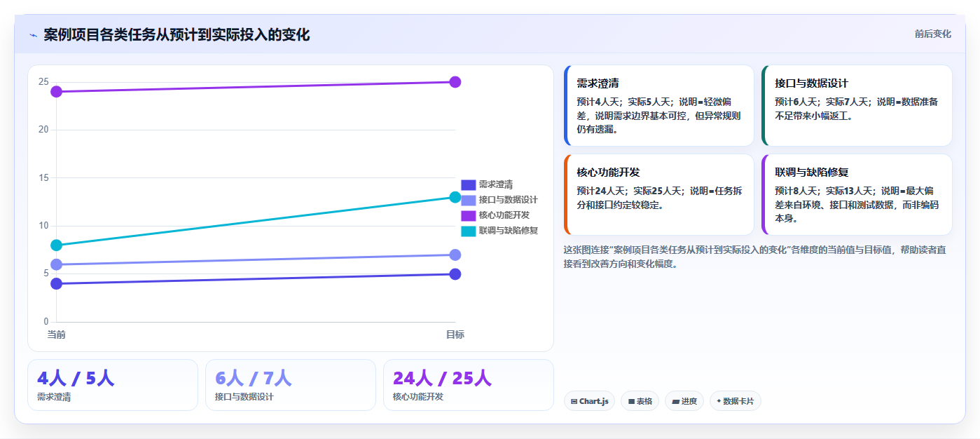Click the 24人 / 25人 stat value
Screen dimensions: 980x439
442,378
